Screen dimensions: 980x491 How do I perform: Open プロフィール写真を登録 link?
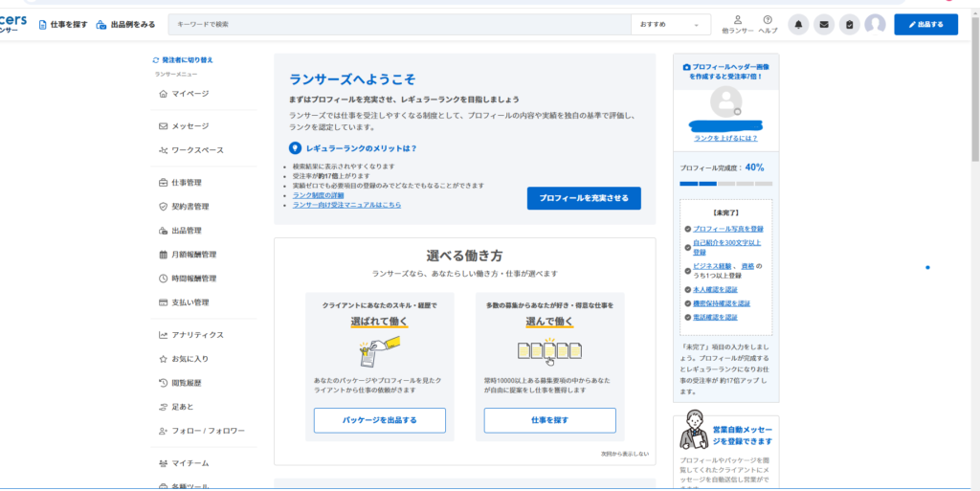[727, 229]
